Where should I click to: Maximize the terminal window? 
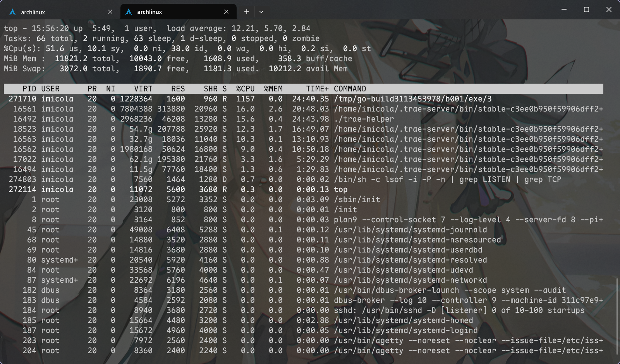pyautogui.click(x=586, y=10)
